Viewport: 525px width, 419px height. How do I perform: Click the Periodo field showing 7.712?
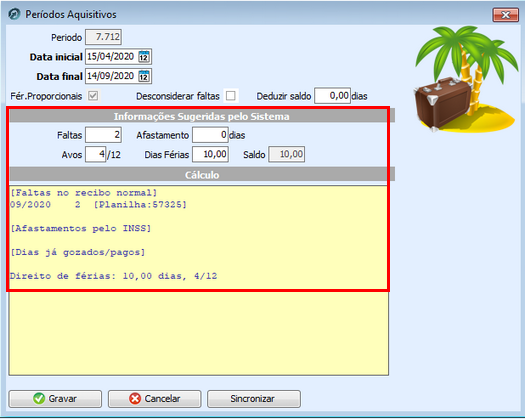103,37
